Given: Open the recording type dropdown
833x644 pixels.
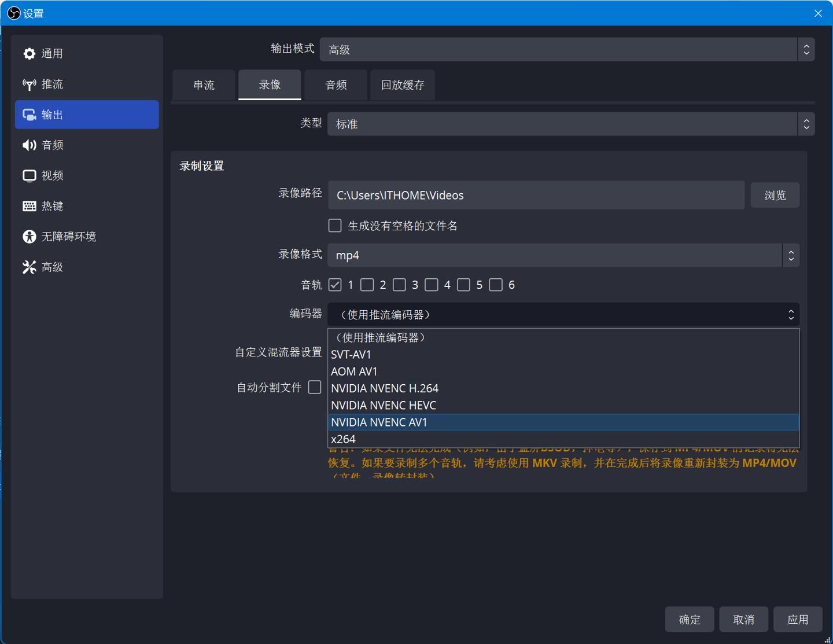Looking at the screenshot, I should coord(570,124).
